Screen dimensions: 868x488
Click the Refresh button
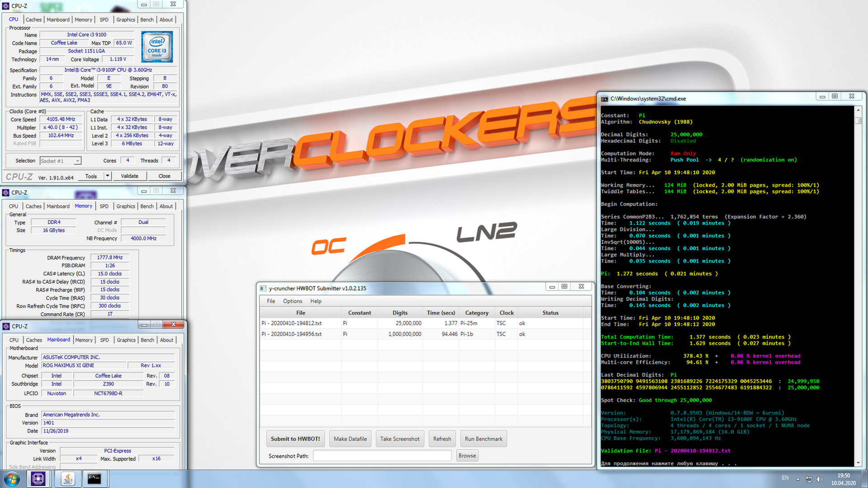coord(442,439)
